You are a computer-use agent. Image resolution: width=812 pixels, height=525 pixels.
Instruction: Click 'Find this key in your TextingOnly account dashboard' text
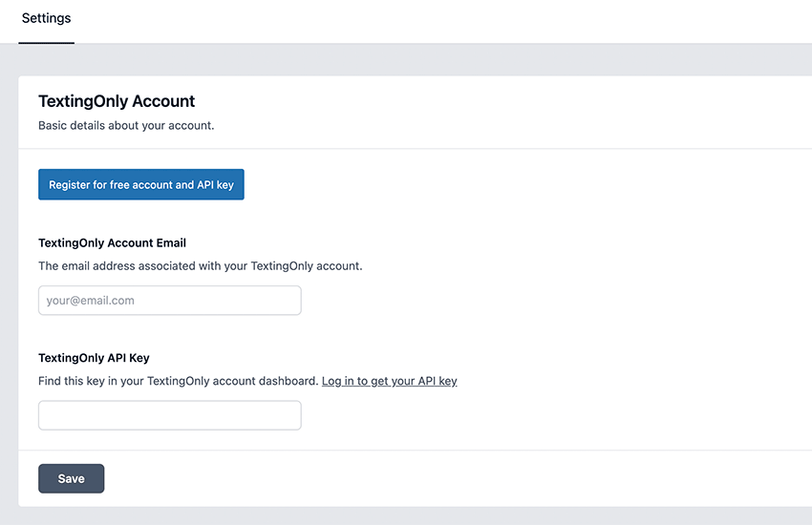pyautogui.click(x=178, y=381)
